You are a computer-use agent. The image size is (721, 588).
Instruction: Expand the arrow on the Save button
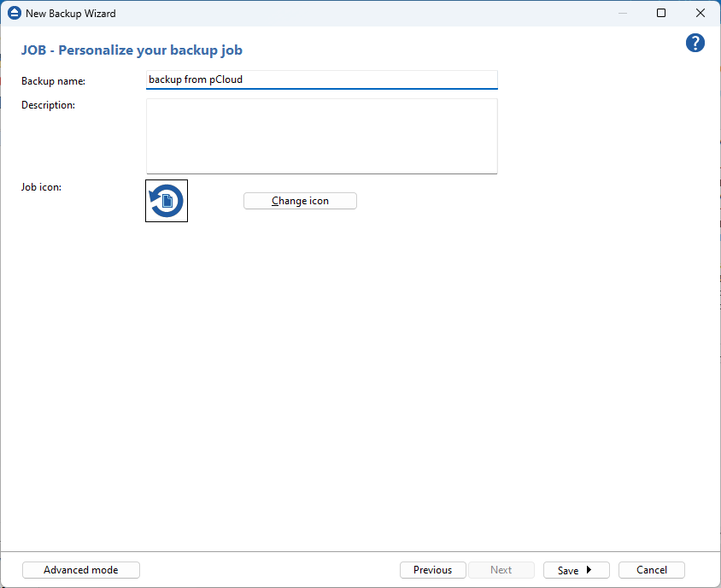point(589,570)
